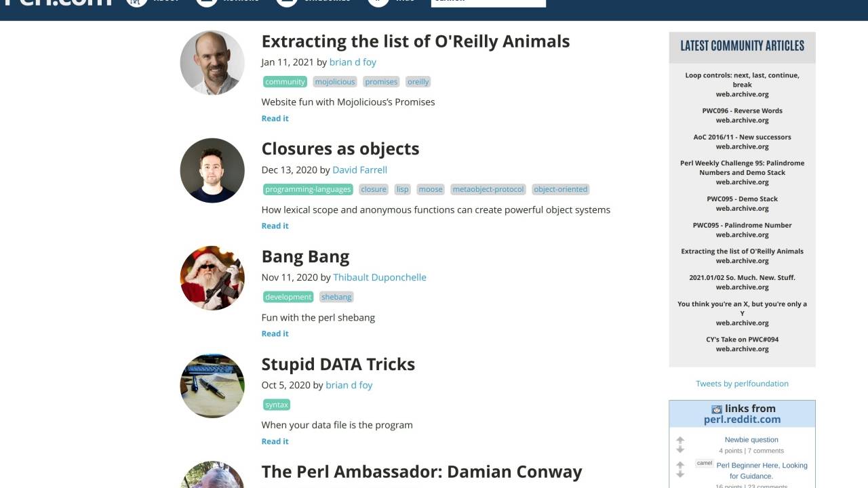This screenshot has height=488, width=868.
Task: Open "PWC096 - Reverse Words" community article
Action: (x=742, y=110)
